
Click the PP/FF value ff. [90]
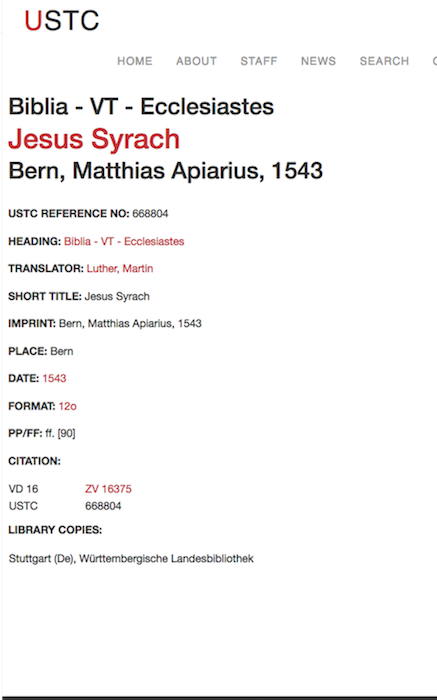coord(60,433)
